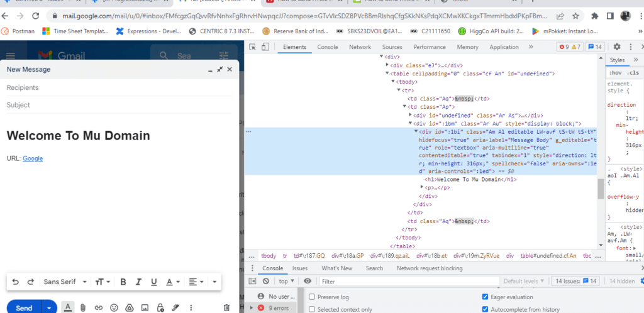This screenshot has height=313, width=644.
Task: Open Chrome extensions puzzle icon
Action: 595,16
